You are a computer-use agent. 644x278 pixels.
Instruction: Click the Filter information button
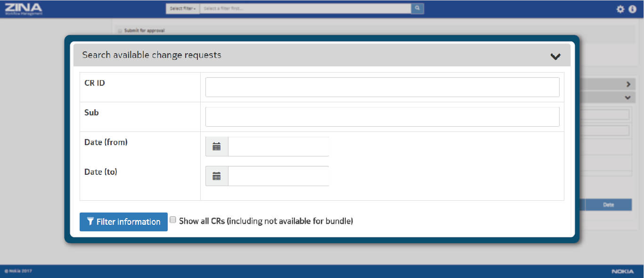click(x=123, y=222)
